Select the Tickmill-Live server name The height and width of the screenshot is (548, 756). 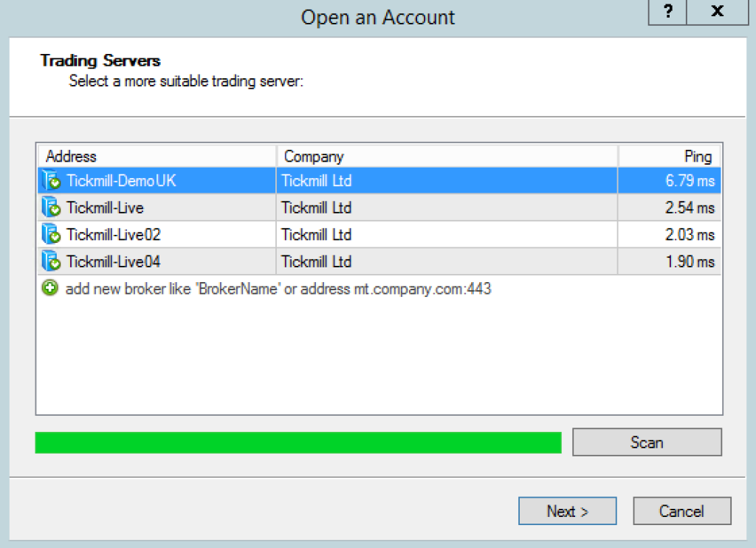click(x=105, y=208)
